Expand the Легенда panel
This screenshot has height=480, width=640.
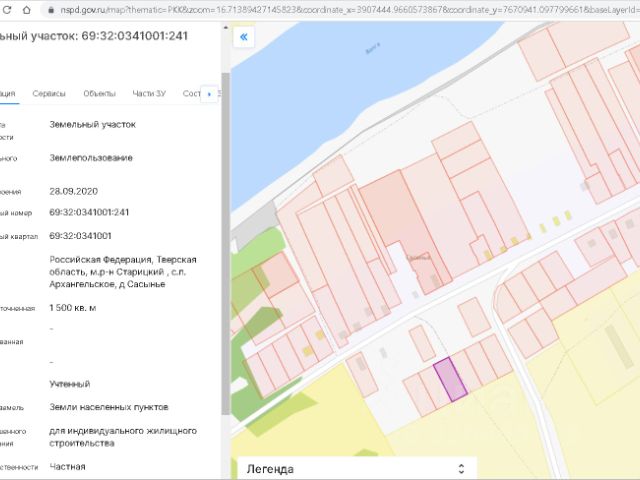click(357, 469)
